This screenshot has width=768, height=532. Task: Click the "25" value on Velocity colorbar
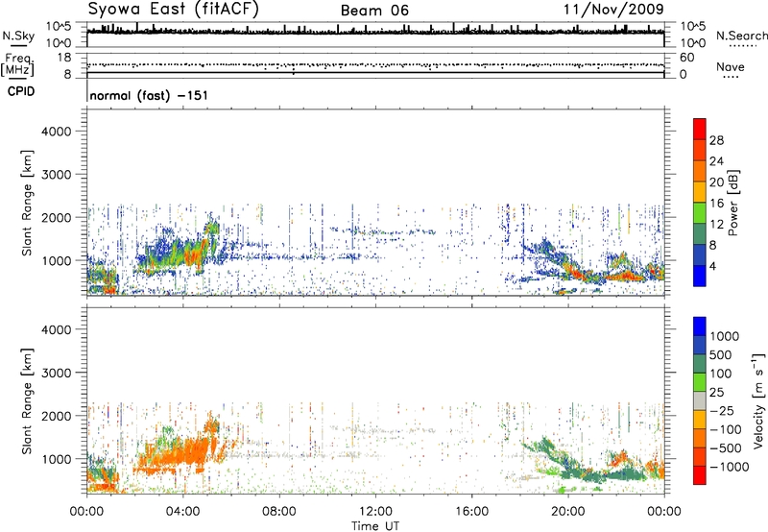click(x=717, y=393)
